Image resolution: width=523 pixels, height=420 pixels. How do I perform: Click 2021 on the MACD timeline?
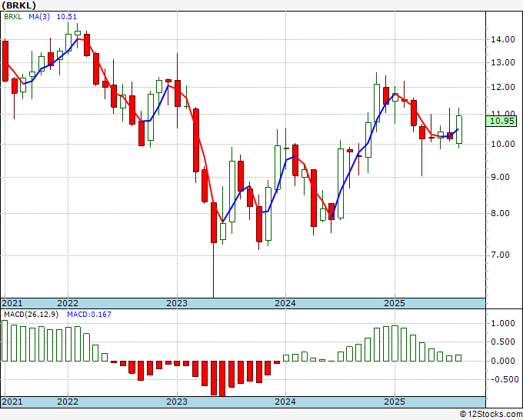(x=12, y=402)
